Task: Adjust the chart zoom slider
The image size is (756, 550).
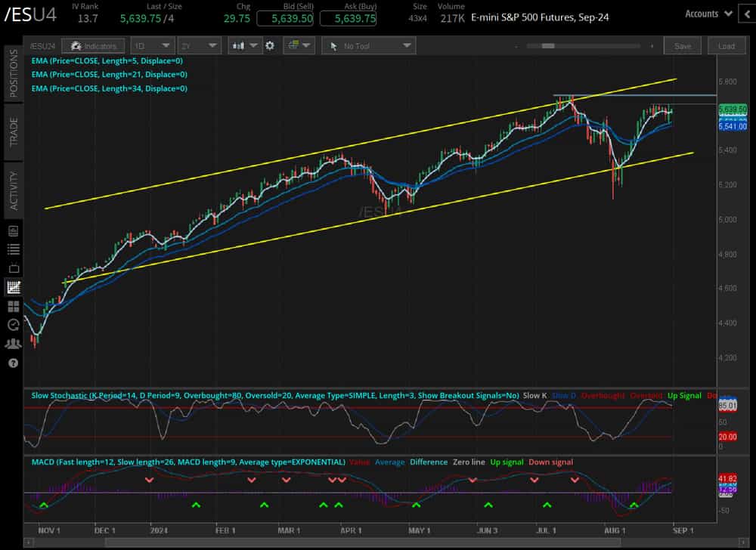Action: point(548,45)
